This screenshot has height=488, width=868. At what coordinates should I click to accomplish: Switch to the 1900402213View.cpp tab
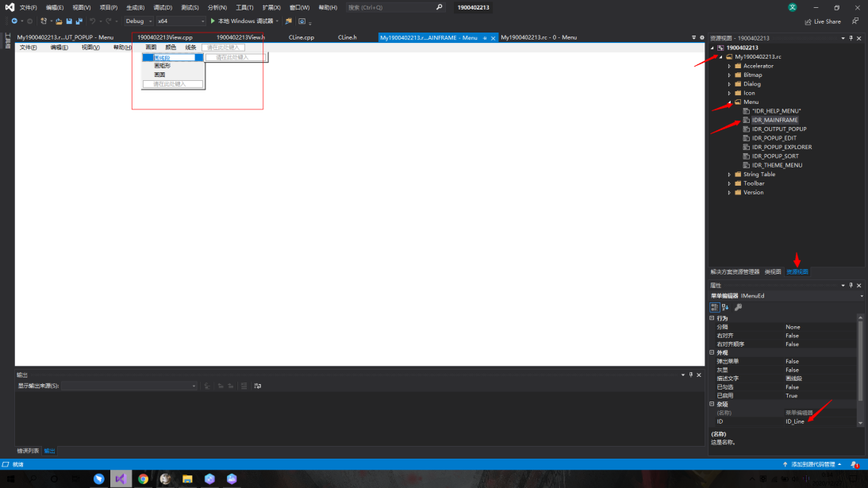pyautogui.click(x=165, y=37)
